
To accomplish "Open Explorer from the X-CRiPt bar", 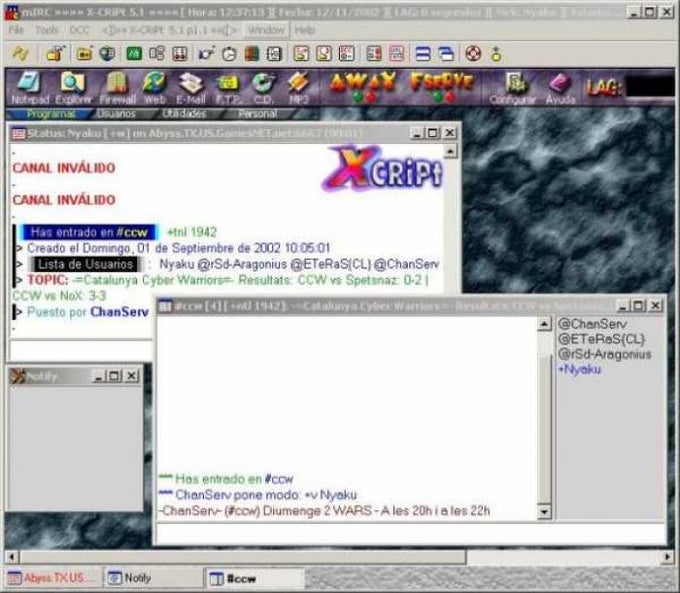I will (x=73, y=88).
